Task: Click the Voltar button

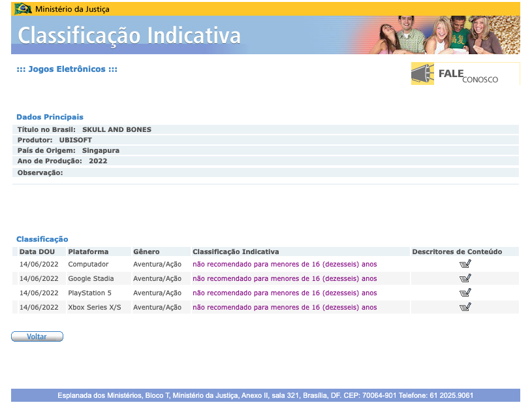Action: 37,336
